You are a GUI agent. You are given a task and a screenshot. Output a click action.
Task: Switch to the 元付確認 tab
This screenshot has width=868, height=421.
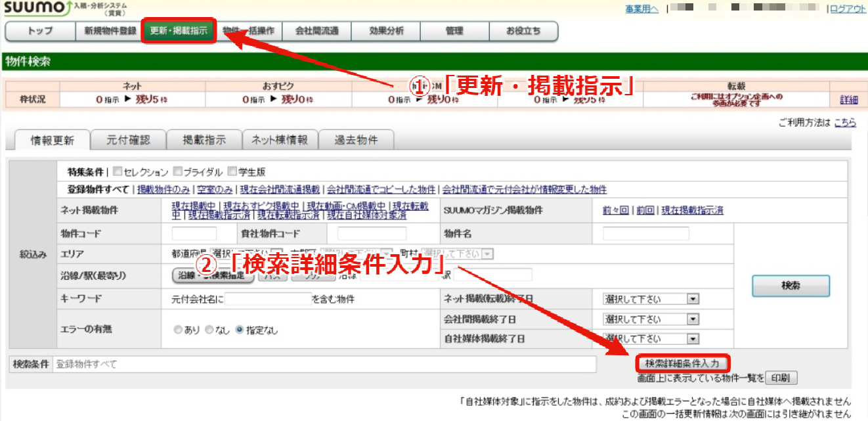click(129, 140)
